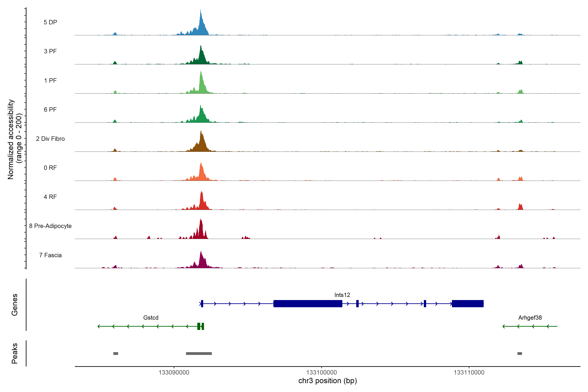588x392 pixels.
Task: Click the leftmost small gray peak bar
Action: click(115, 353)
